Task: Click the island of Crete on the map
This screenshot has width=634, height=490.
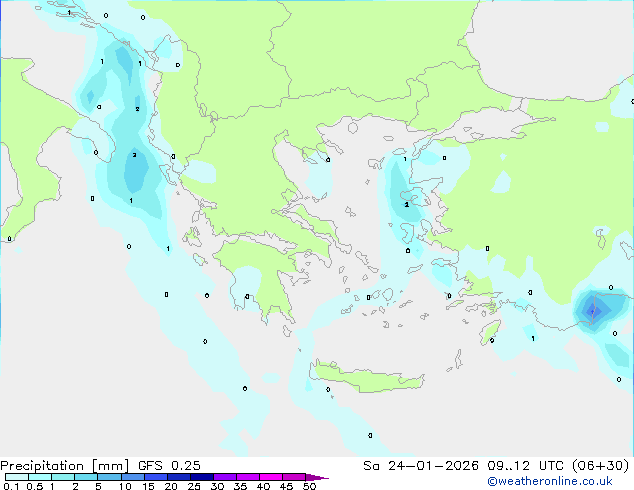Action: (366, 378)
